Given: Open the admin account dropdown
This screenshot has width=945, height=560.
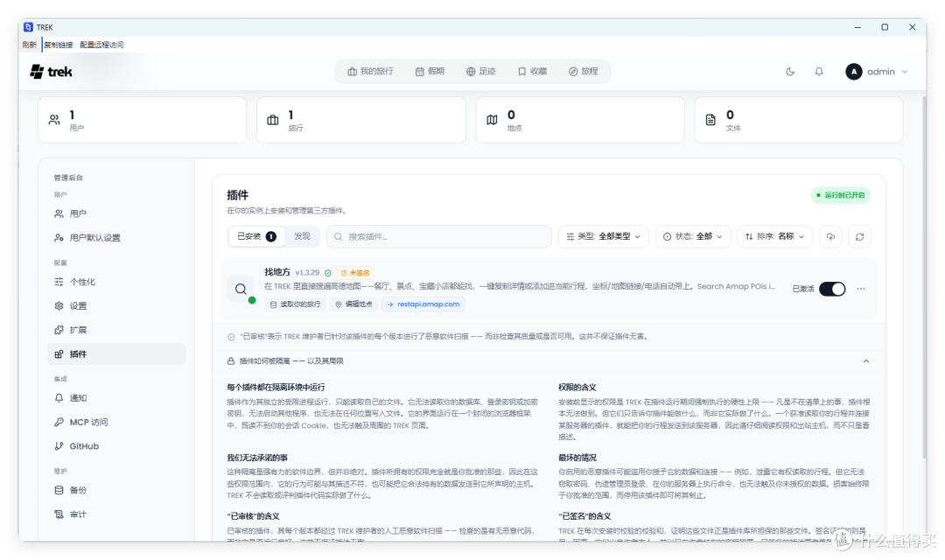Looking at the screenshot, I should pyautogui.click(x=876, y=72).
